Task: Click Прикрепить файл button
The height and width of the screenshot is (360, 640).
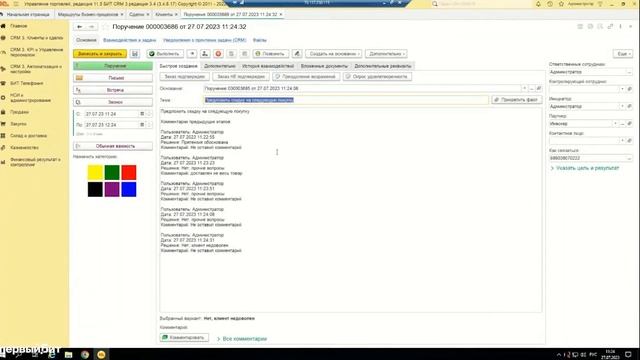Action: [516, 100]
